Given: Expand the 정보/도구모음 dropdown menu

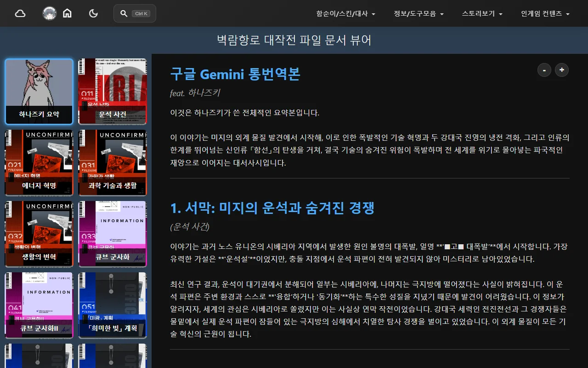Looking at the screenshot, I should point(418,14).
